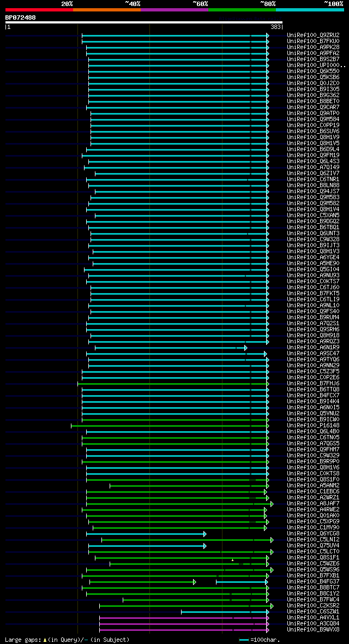Select hit label UniRef100_C6TNR1
The width and height of the screenshot is (349, 644).
click(313, 179)
